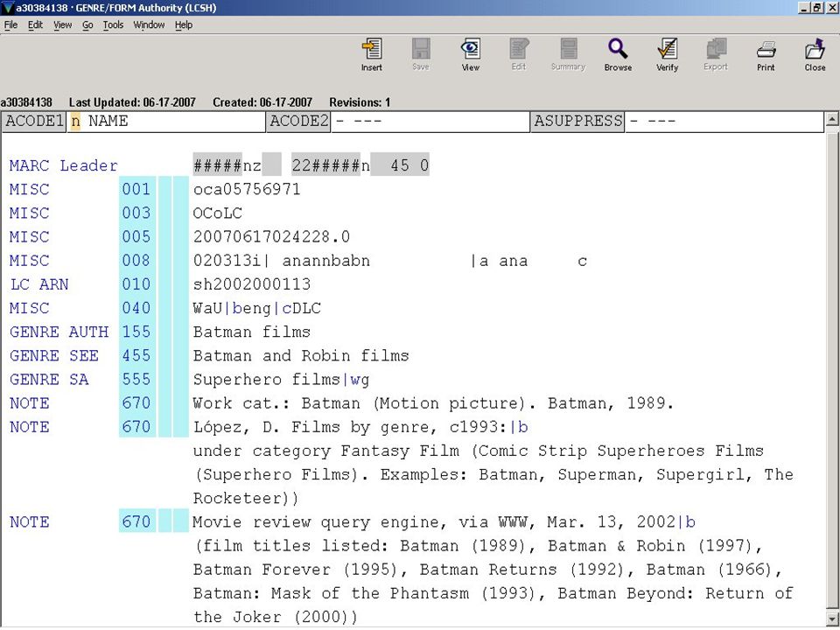Select the see reference Batman and Robin films
840x630 pixels.
click(301, 355)
